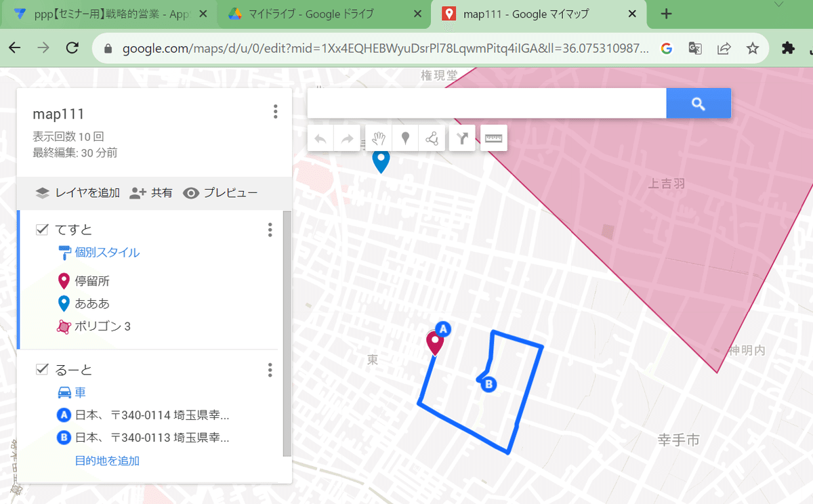The image size is (813, 504).
Task: Open the プレビュー eye preview
Action: pos(190,192)
